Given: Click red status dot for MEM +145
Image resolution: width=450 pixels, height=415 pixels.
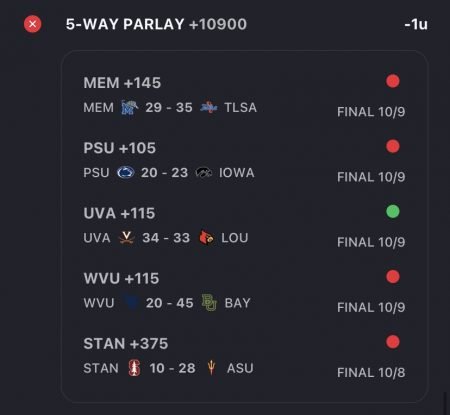Looking at the screenshot, I should (393, 81).
